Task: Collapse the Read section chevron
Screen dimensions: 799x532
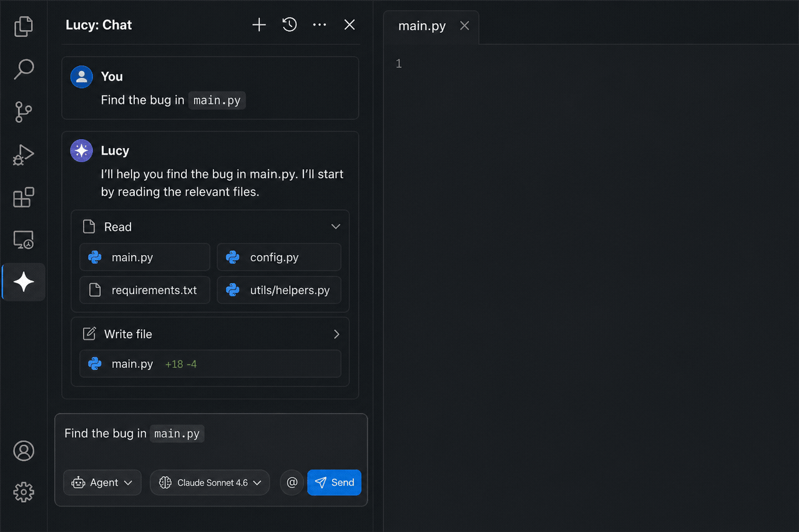Action: (x=336, y=227)
